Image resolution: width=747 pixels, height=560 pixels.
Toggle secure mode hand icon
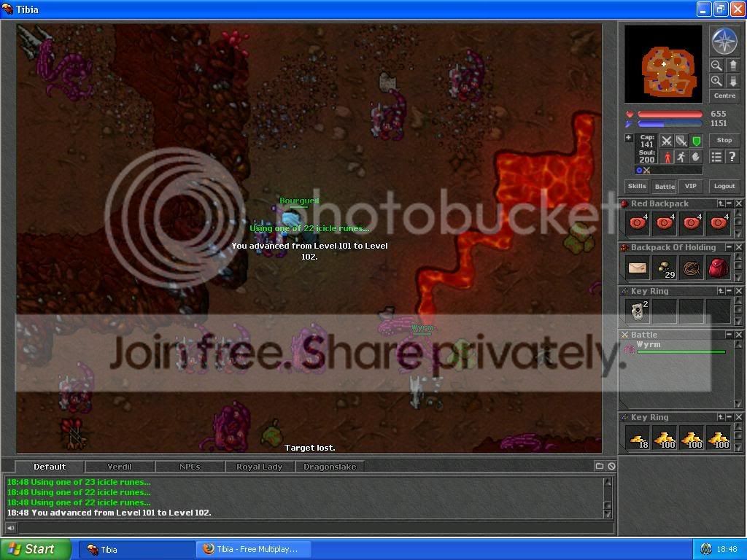point(696,157)
